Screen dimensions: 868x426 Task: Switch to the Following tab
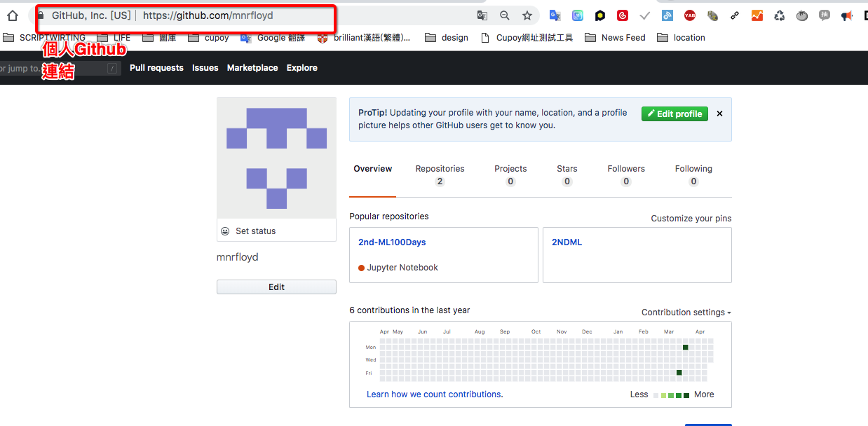click(693, 174)
